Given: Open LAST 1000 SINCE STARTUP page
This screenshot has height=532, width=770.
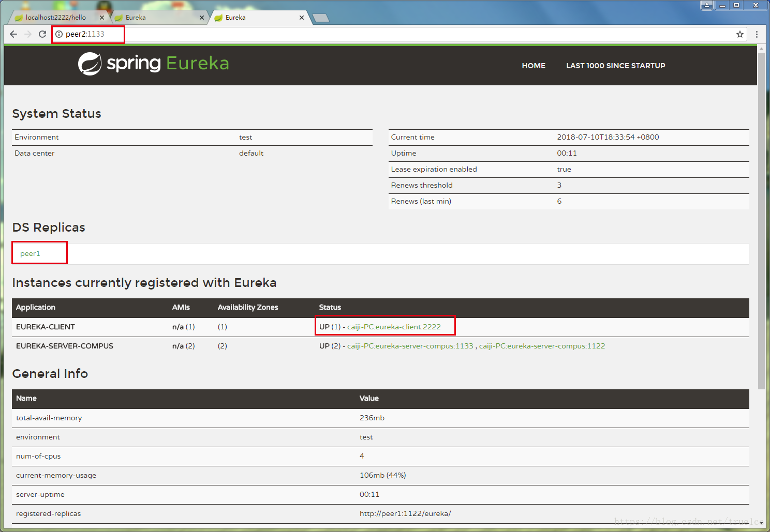Looking at the screenshot, I should point(616,66).
